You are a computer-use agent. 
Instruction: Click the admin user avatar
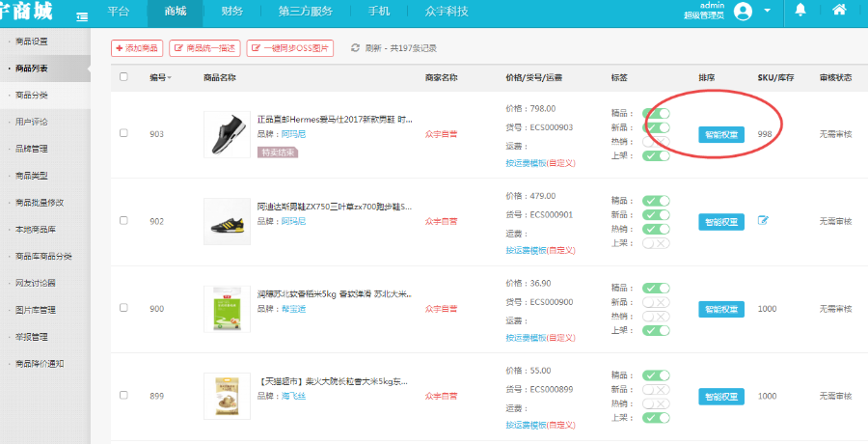pos(743,11)
